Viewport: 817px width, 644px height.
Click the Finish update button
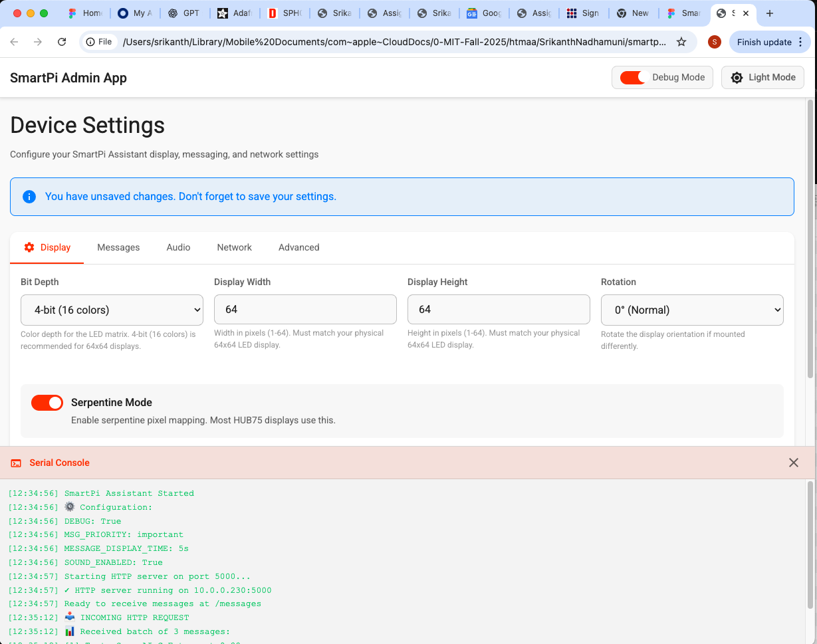764,41
